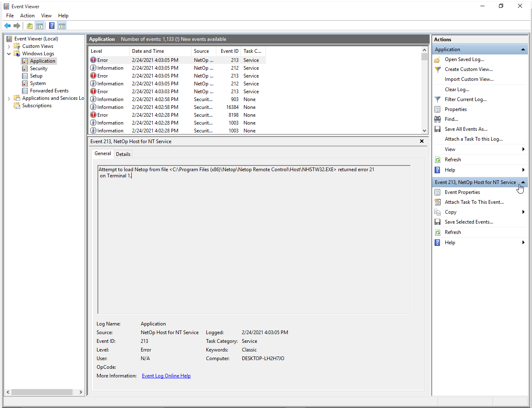Collapse the Windows Logs tree node
The width and height of the screenshot is (532, 408).
point(9,54)
